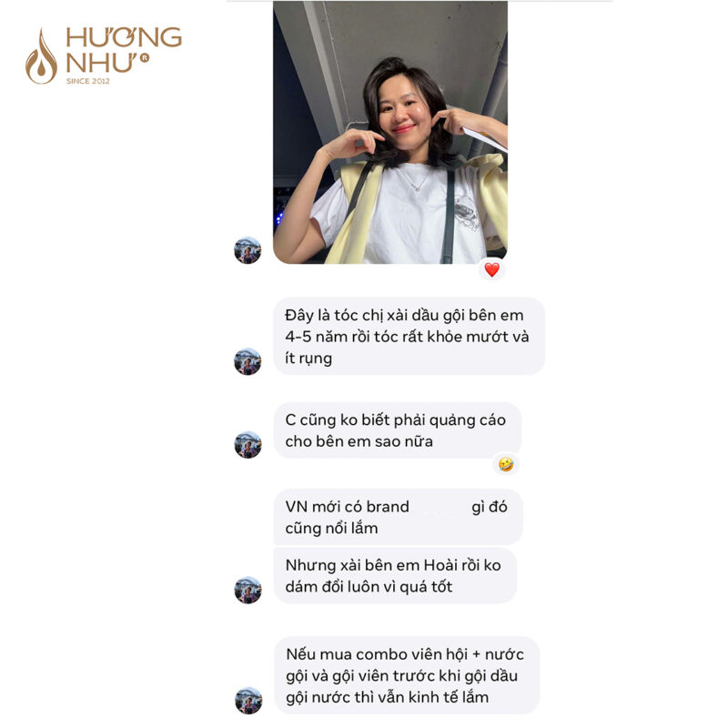Image resolution: width=728 pixels, height=728 pixels.
Task: Open avatar beside "Nếu mua combo" message
Action: click(x=248, y=701)
